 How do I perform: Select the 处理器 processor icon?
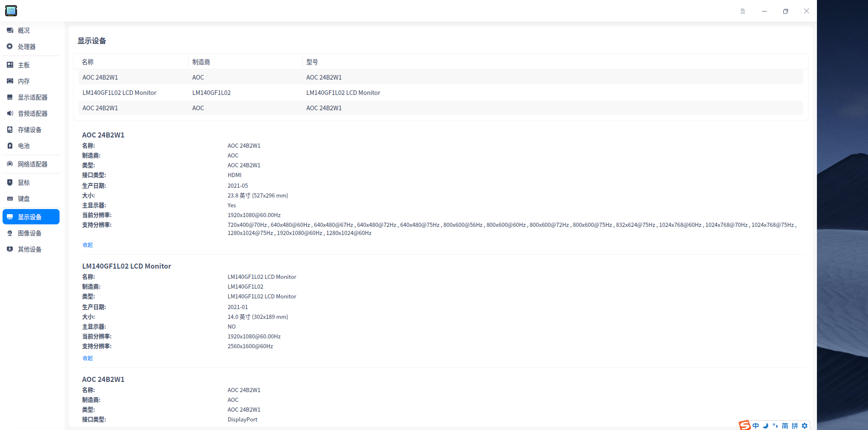click(10, 46)
